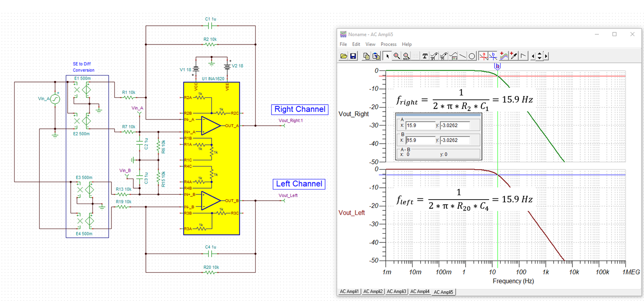
Task: Click the Vout_Right:1 output label
Action: (x=291, y=120)
